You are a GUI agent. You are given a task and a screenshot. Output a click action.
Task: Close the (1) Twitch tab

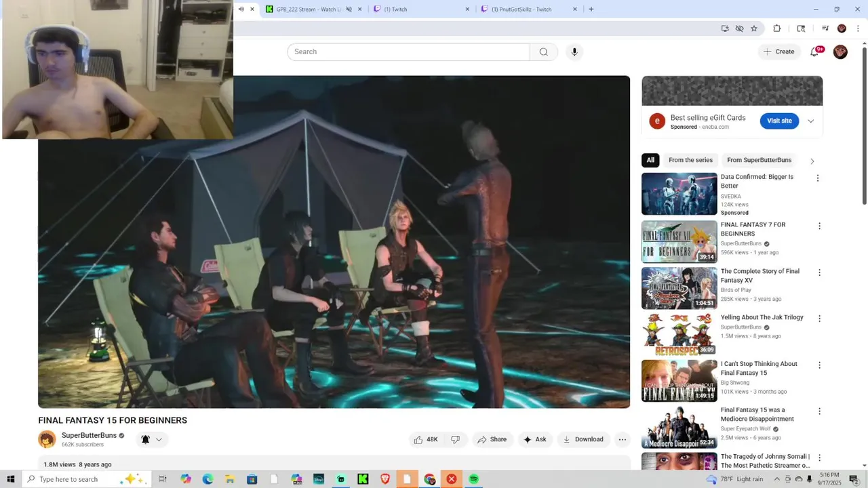[x=467, y=9]
